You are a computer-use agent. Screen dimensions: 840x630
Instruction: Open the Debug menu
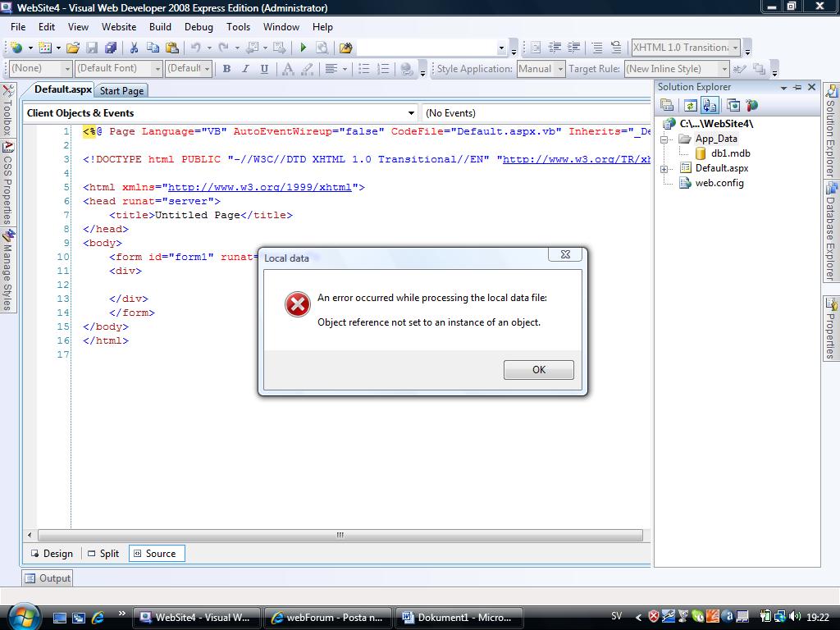(199, 27)
